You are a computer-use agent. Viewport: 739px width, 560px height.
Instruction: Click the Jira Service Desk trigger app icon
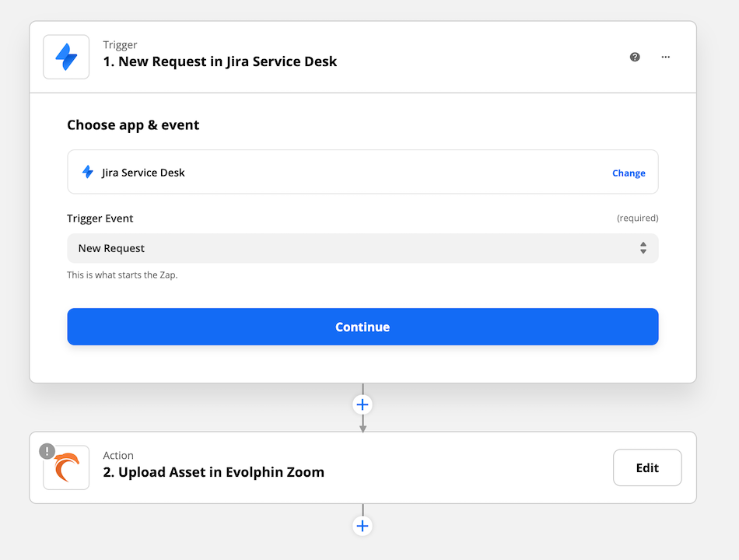66,57
